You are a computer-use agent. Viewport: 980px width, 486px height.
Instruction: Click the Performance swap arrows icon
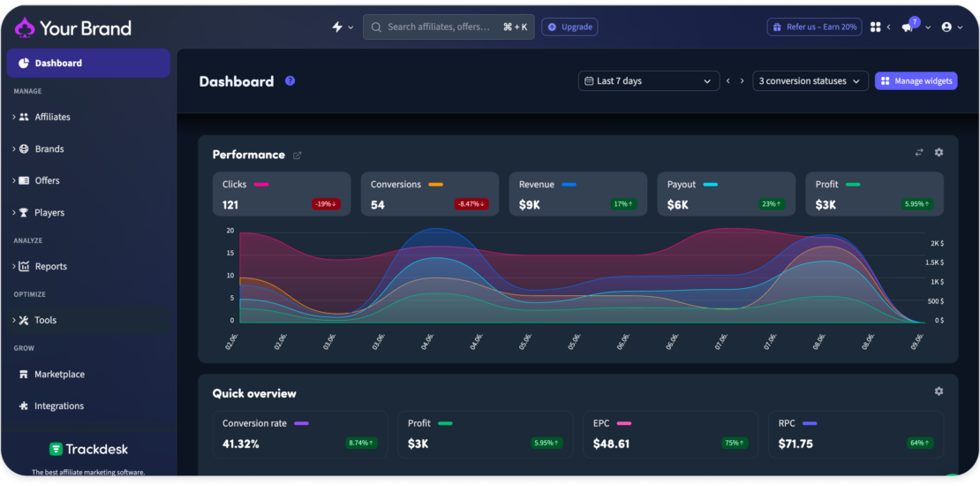coord(919,152)
